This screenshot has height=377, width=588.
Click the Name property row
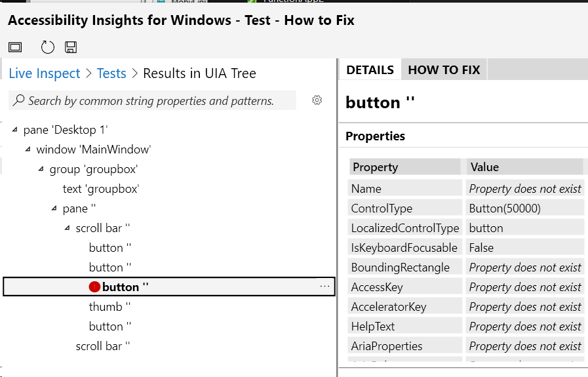pyautogui.click(x=466, y=189)
